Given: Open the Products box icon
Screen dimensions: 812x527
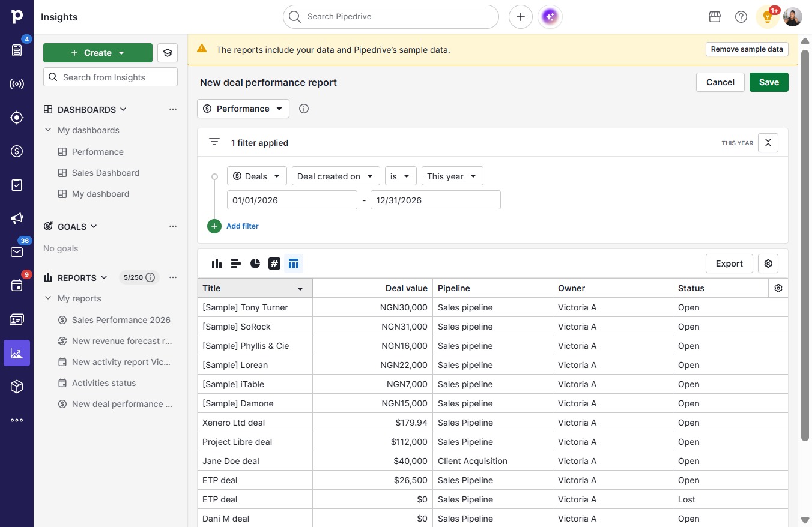Looking at the screenshot, I should click(x=17, y=387).
